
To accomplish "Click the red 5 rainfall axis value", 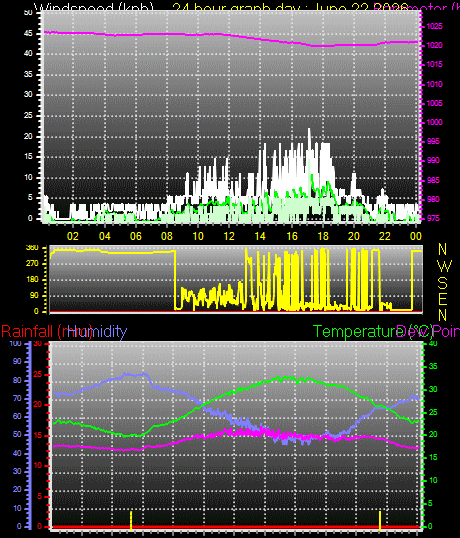I will pyautogui.click(x=39, y=496).
